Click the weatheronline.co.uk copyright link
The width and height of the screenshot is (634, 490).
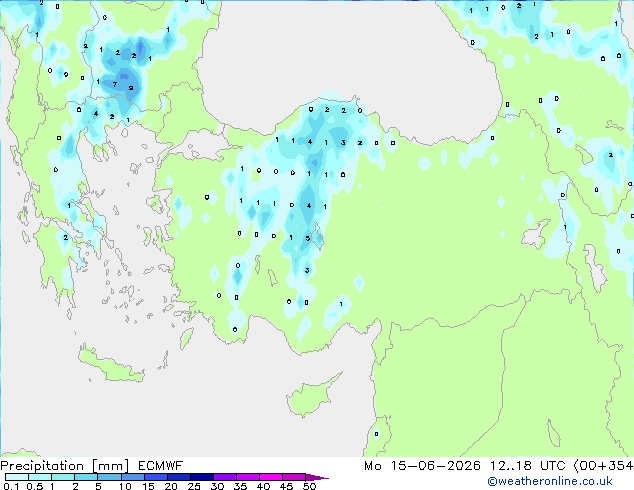coord(550,481)
